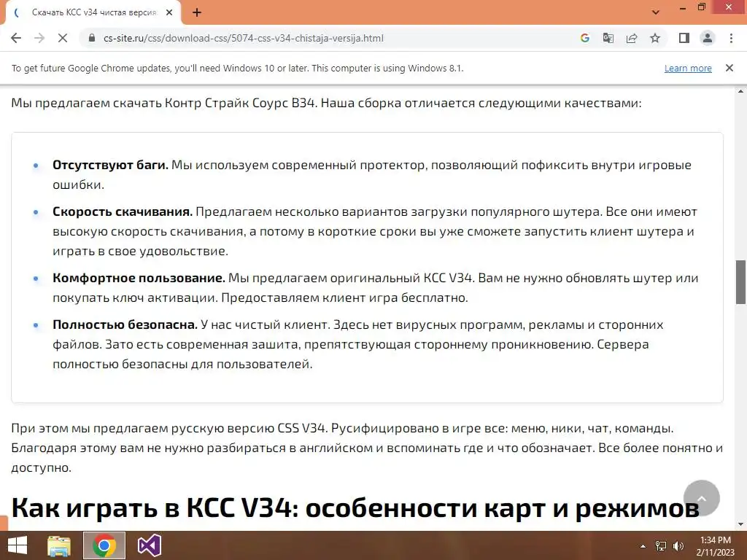The width and height of the screenshot is (747, 560).
Task: Select the Скачать КСС v34 tab
Action: point(93,12)
